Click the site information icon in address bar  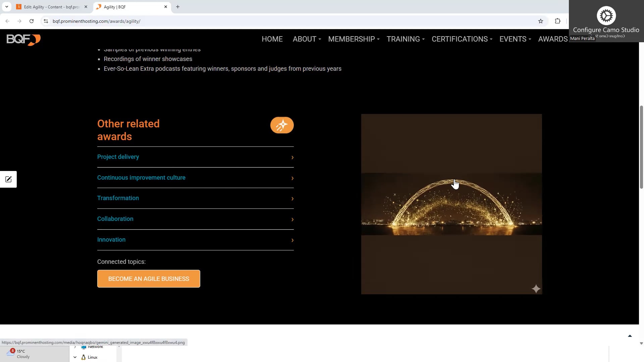(x=46, y=21)
